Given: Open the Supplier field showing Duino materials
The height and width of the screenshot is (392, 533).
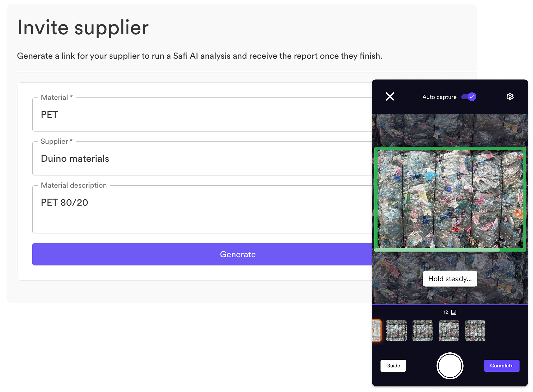Looking at the screenshot, I should pyautogui.click(x=202, y=158).
